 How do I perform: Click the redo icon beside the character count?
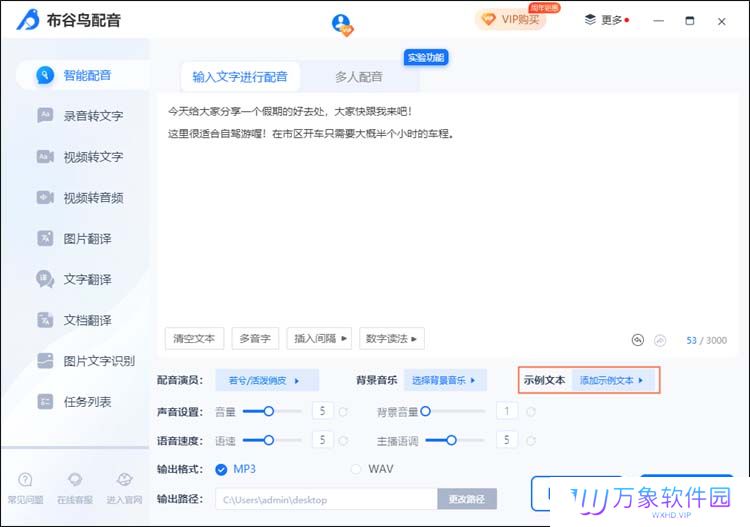pyautogui.click(x=660, y=340)
